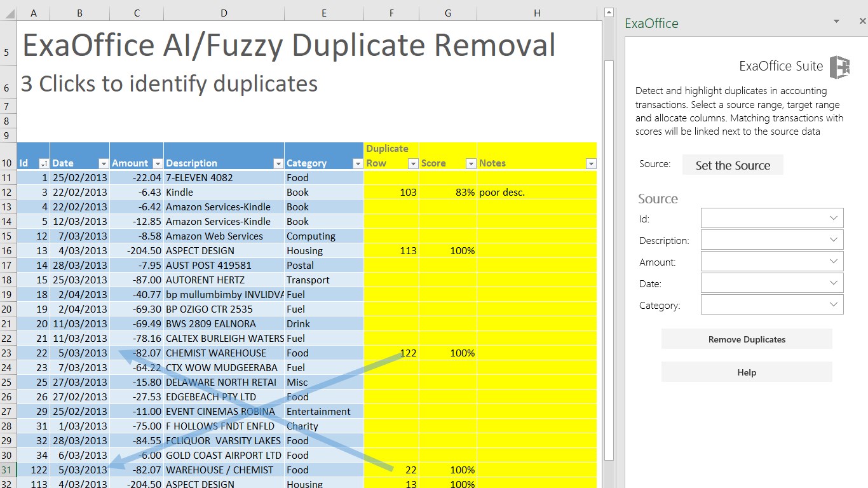Select the 'Computing' category cell
The image size is (868, 488).
tap(324, 236)
